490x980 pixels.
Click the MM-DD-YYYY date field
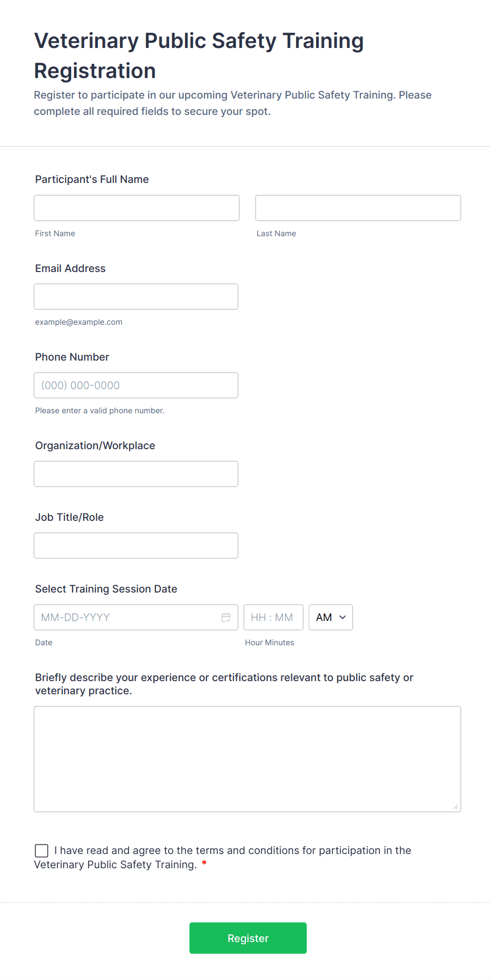click(126, 617)
